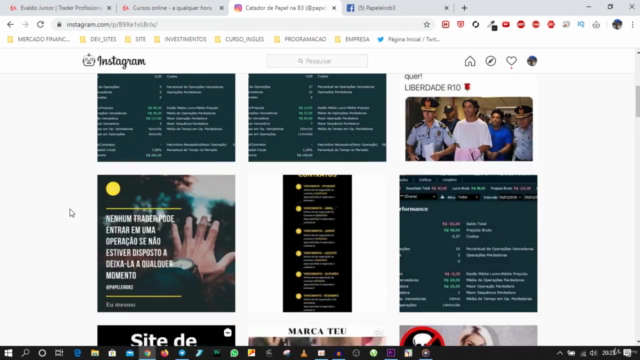Open the Performance results post
Image resolution: width=640 pixels, height=360 pixels.
pyautogui.click(x=468, y=243)
